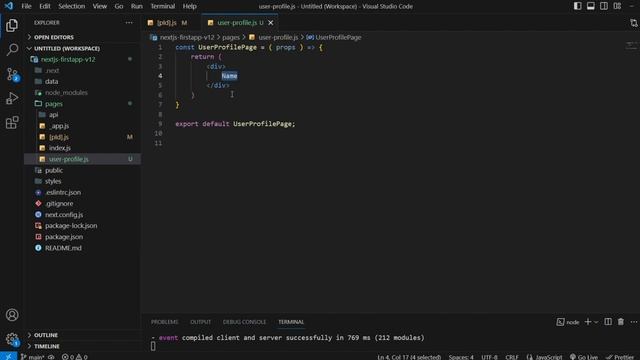Toggle primary side bar layout icon
The image size is (640, 360).
578,6
